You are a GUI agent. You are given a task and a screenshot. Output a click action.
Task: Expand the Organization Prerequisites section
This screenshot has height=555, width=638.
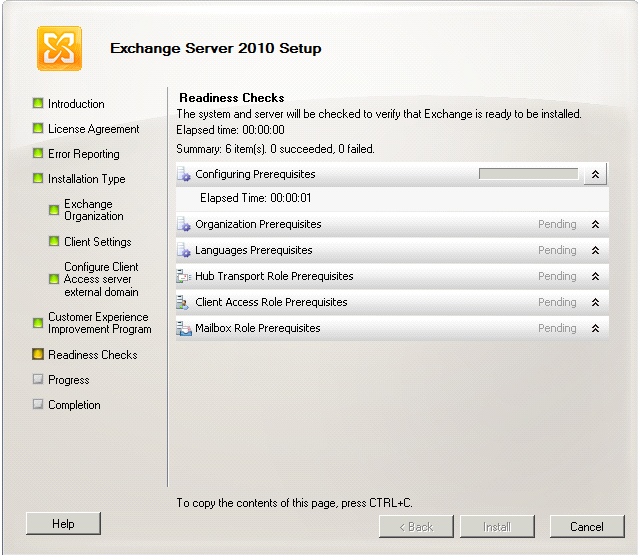click(595, 224)
